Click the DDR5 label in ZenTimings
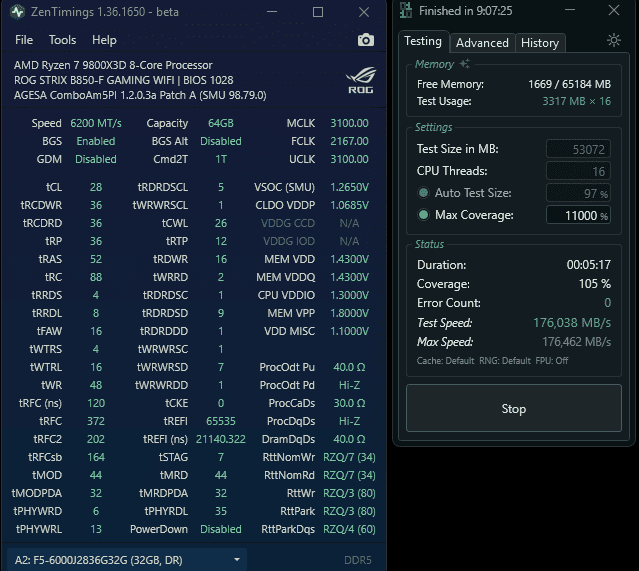639x571 pixels. (357, 560)
